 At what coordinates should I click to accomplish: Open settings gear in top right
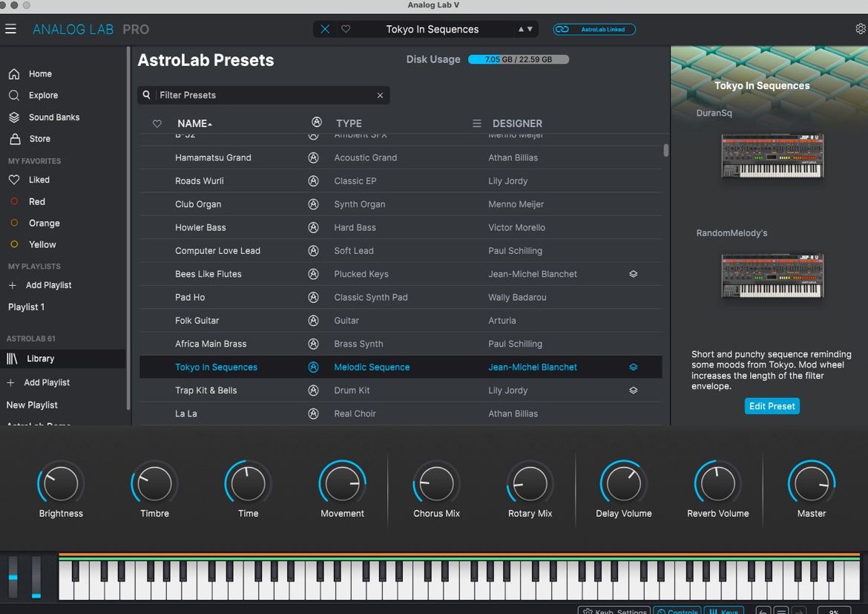[x=861, y=29]
